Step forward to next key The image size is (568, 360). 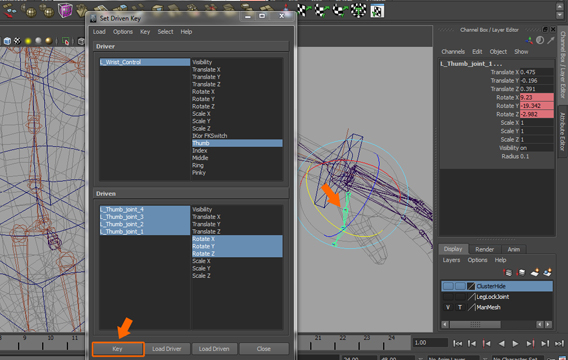[530, 343]
